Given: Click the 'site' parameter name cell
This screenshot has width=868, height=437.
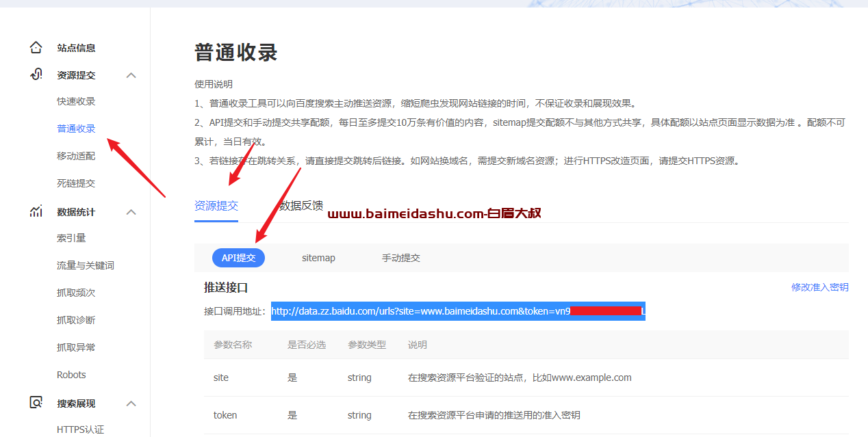Looking at the screenshot, I should [221, 378].
